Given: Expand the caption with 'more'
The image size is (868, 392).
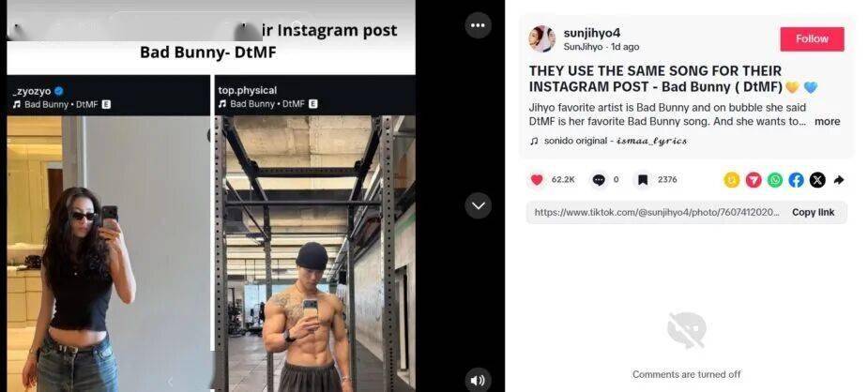Looking at the screenshot, I should 827,122.
